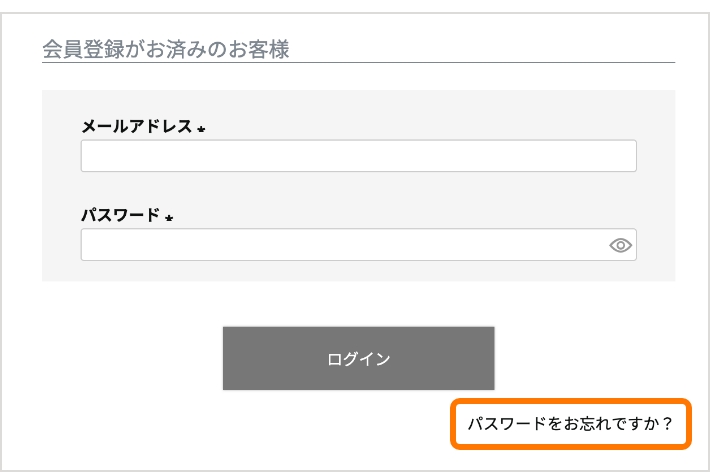This screenshot has width=710, height=476.
Task: Place cursor in the email address box
Action: (358, 156)
